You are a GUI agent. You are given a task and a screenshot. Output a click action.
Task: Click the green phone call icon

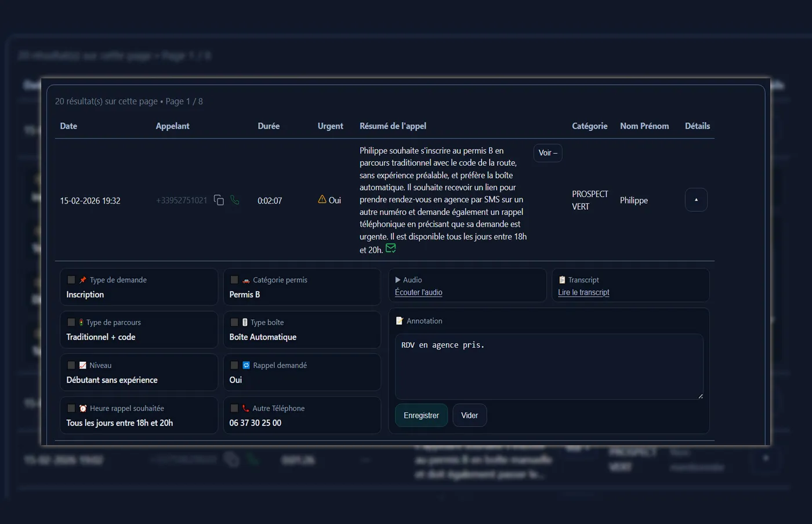[235, 200]
